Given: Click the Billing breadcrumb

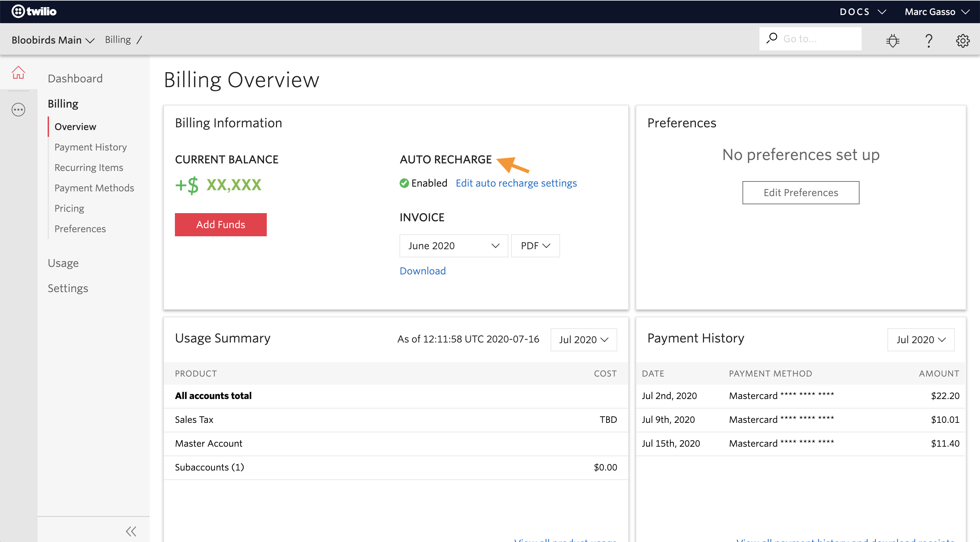Looking at the screenshot, I should pos(118,39).
